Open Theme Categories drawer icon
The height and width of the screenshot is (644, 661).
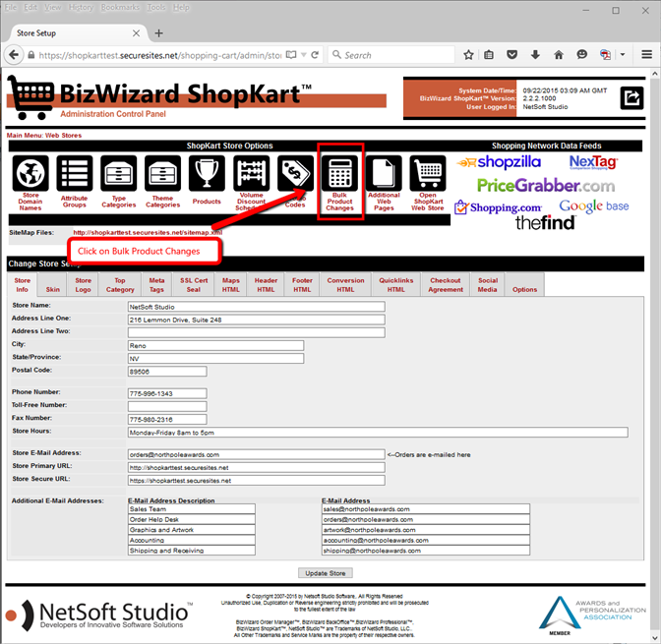pyautogui.click(x=162, y=173)
